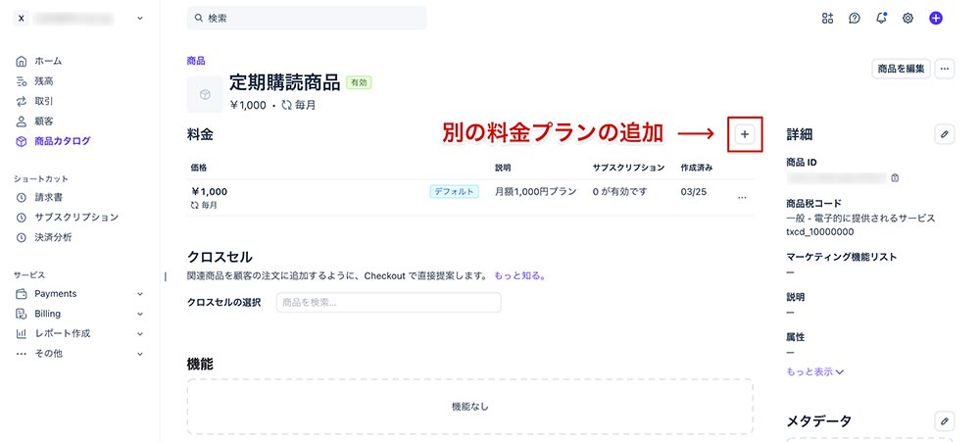Click the 商品を編集 button
Screen dimensions: 980x442
[900, 69]
